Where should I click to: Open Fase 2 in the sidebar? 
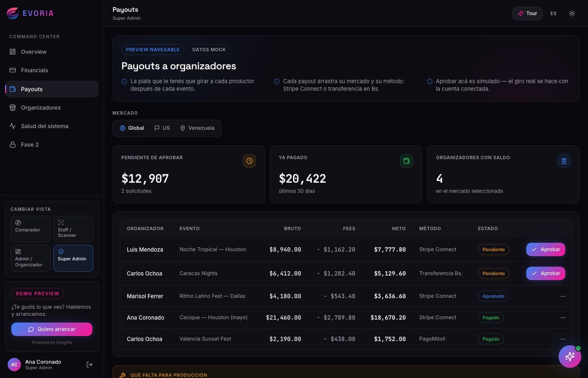[52, 144]
